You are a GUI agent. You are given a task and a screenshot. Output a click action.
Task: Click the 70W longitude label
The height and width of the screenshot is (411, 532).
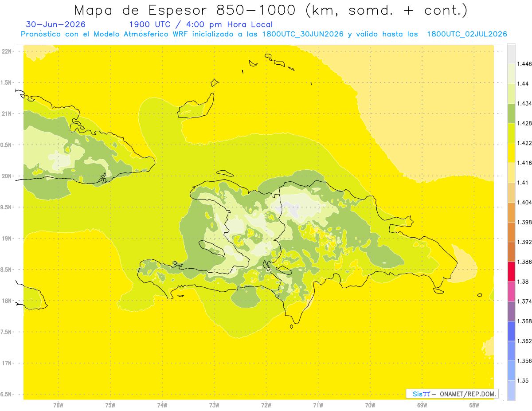coord(370,405)
